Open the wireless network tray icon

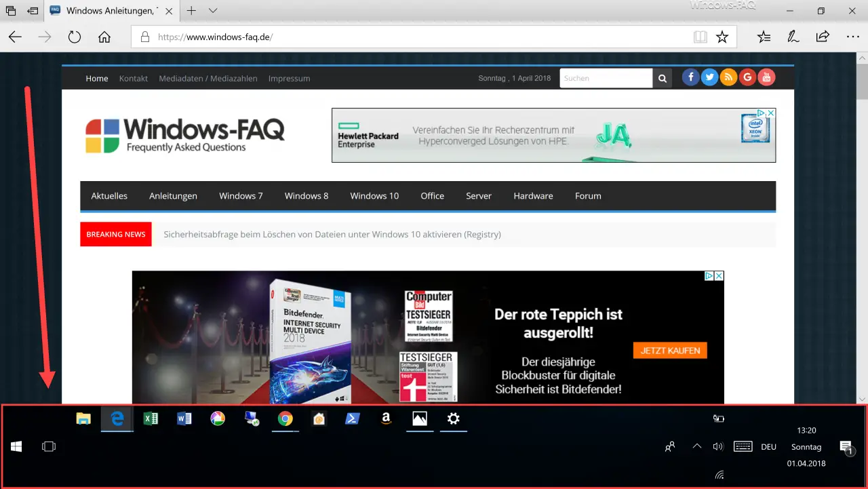719,475
